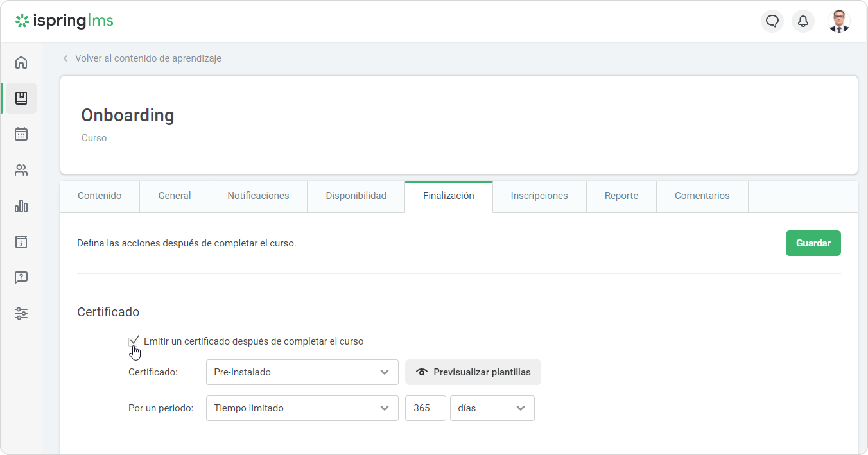868x455 pixels.
Task: Open the question mark help icon
Action: [21, 278]
